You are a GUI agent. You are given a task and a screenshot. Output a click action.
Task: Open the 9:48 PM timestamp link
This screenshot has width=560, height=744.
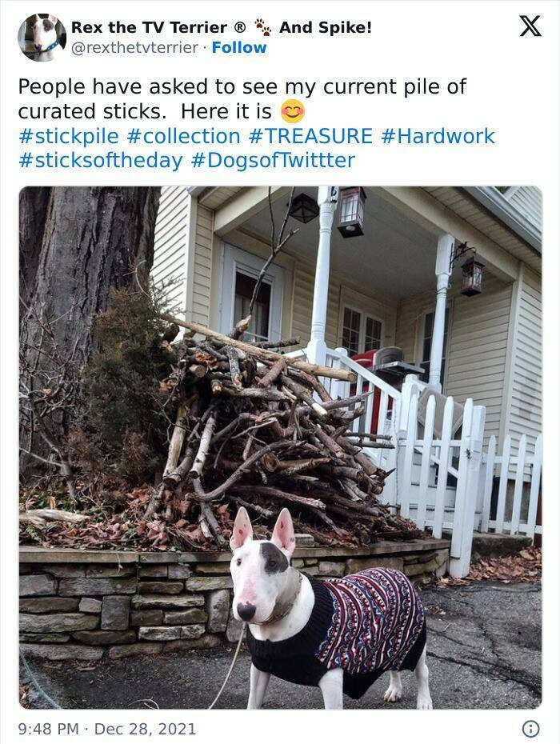pos(49,729)
